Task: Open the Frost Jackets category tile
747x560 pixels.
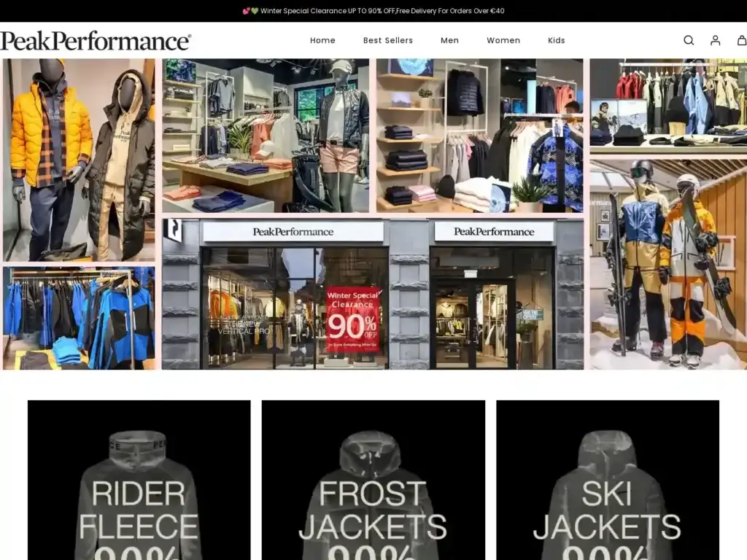Action: pos(373,480)
